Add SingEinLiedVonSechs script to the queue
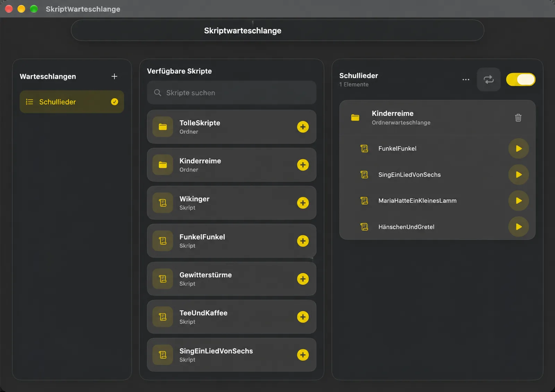 coord(303,355)
